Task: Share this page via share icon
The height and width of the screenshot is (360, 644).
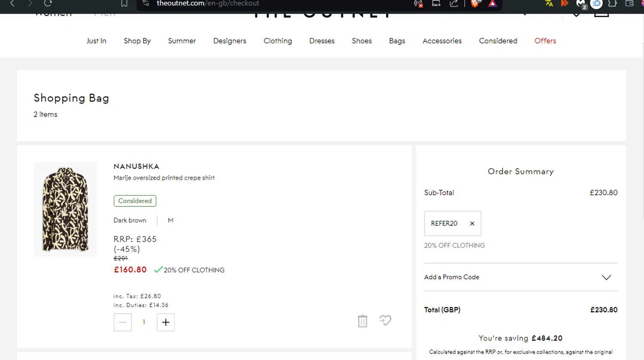Action: (454, 3)
